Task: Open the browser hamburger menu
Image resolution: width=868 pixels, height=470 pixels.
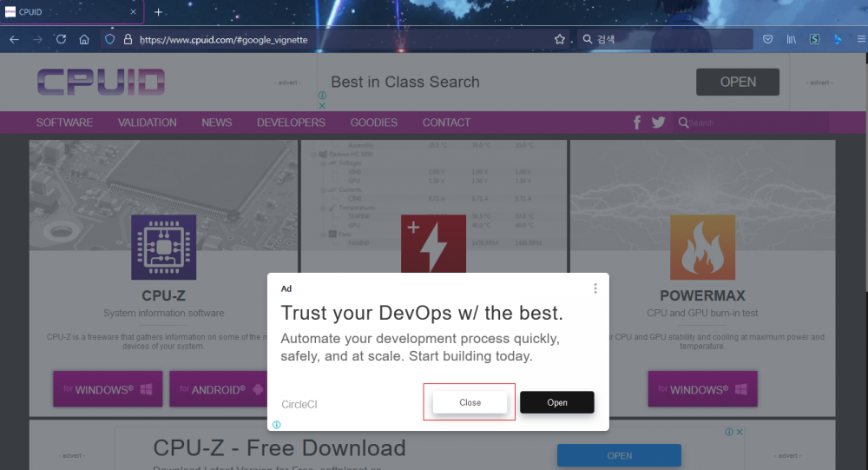Action: [861, 39]
